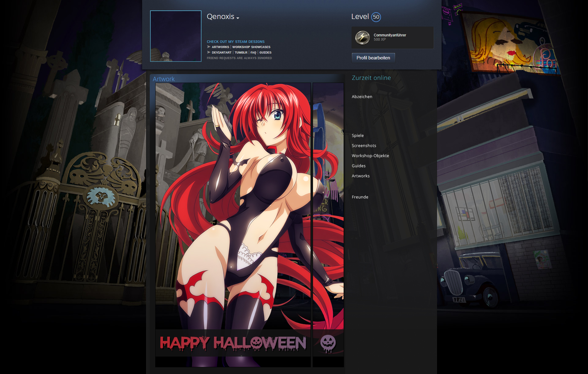Viewport: 588px width, 374px height.
Task: Click the Artwork showcase header title
Action: [x=164, y=79]
